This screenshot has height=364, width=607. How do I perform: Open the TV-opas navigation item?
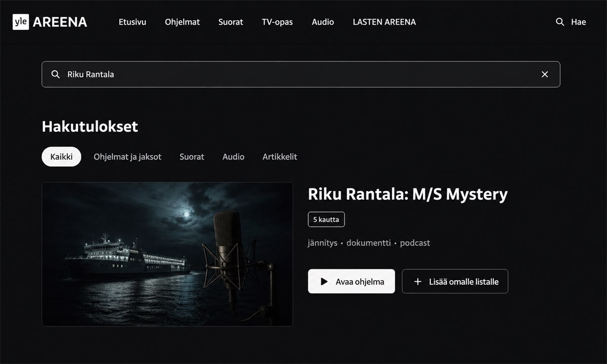pos(277,22)
